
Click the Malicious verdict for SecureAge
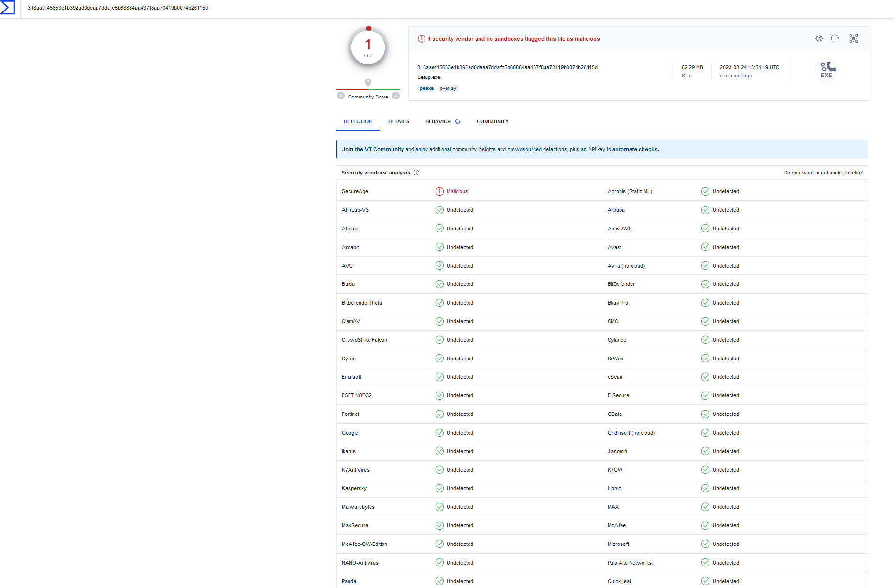458,192
